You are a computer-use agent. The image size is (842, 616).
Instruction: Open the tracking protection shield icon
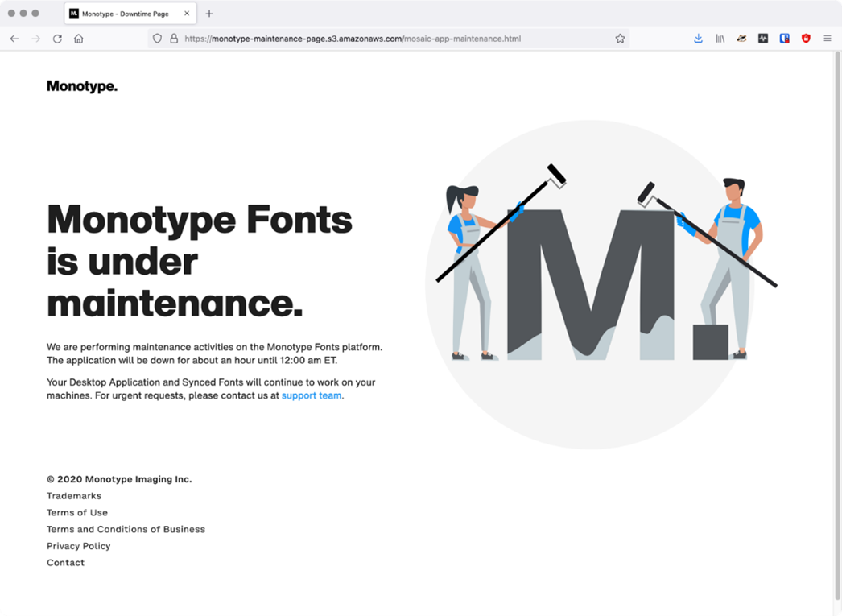157,39
